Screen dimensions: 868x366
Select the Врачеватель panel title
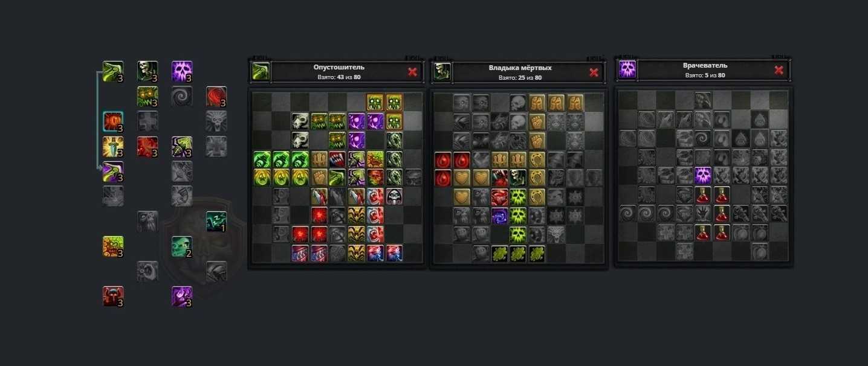tap(705, 65)
